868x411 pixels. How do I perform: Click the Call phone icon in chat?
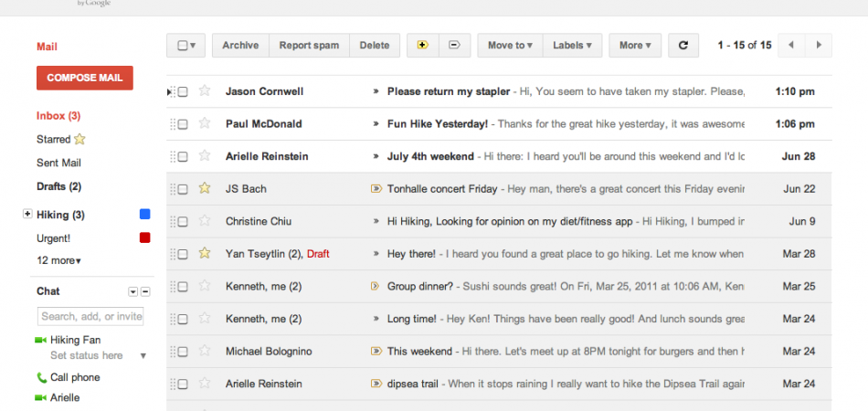pos(41,377)
